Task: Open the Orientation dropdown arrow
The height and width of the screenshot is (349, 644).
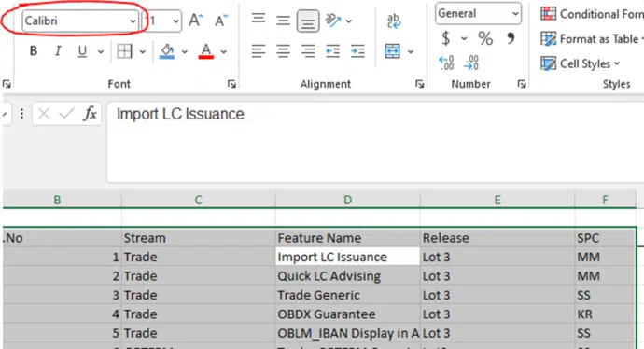Action: 349,21
